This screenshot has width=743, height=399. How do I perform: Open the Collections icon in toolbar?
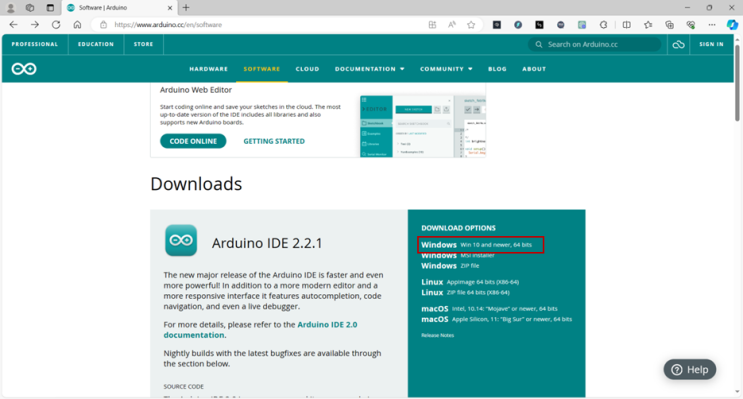tap(669, 25)
